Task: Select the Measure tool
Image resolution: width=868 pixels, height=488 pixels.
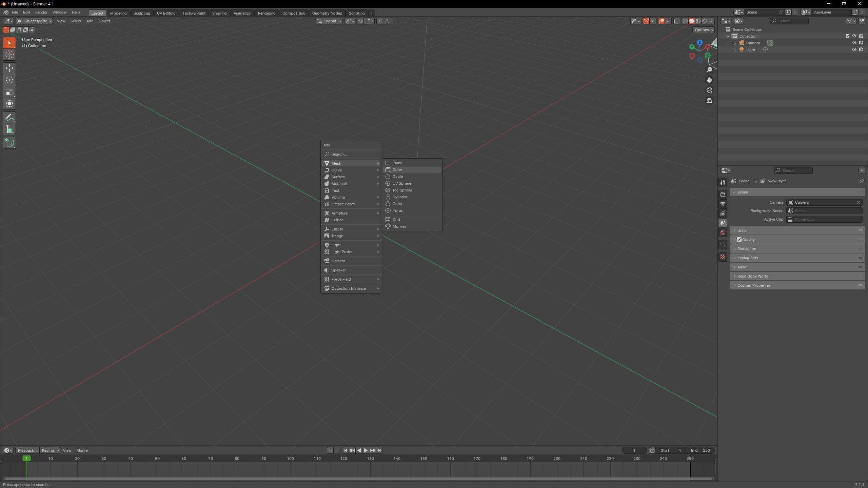Action: pos(9,129)
